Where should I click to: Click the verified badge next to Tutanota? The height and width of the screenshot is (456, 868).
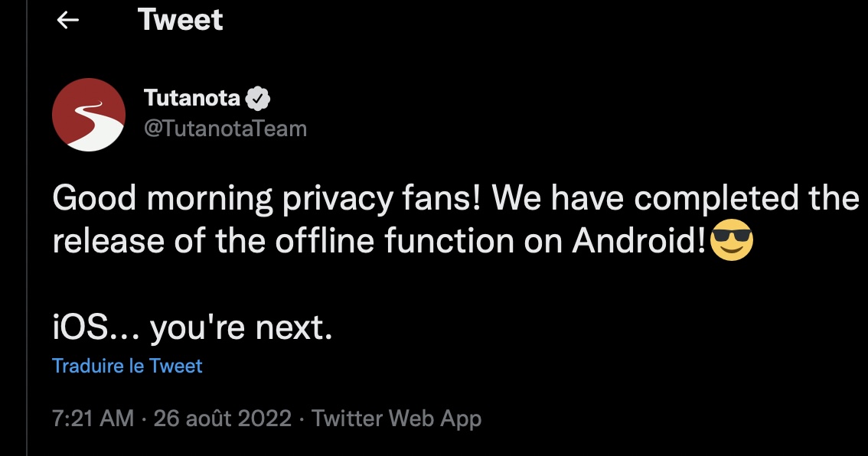[258, 99]
